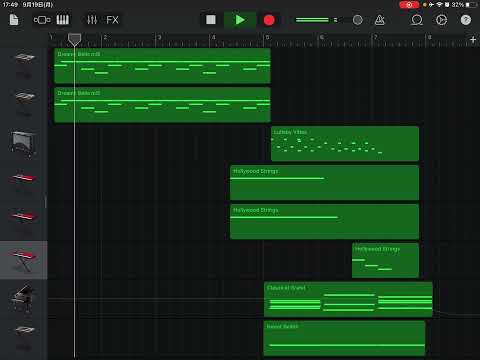This screenshot has width=480, height=360.
Task: Tap bar 5 on the timeline ruler
Action: pos(267,37)
